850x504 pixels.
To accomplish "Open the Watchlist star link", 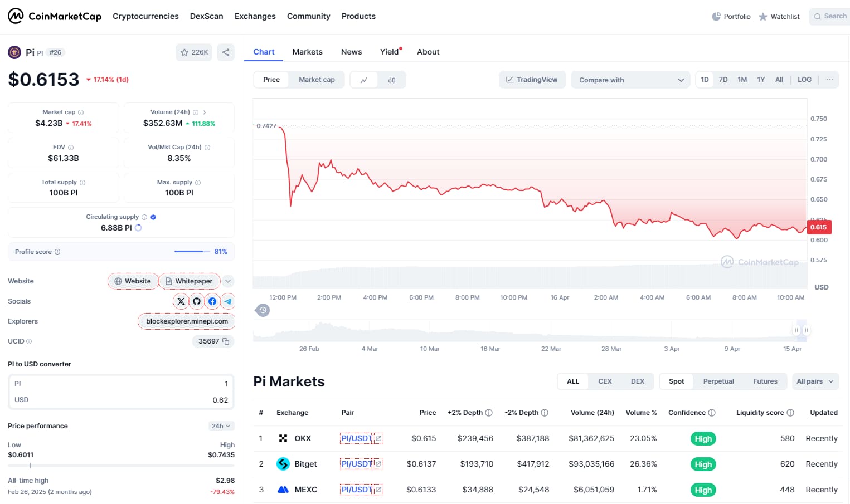I will coord(779,16).
